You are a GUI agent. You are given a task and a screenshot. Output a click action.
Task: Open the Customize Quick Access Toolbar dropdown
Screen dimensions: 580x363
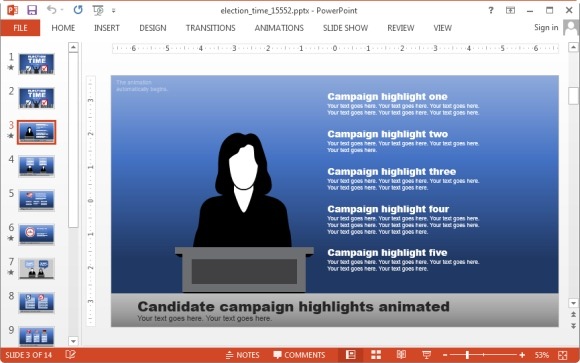pos(114,11)
